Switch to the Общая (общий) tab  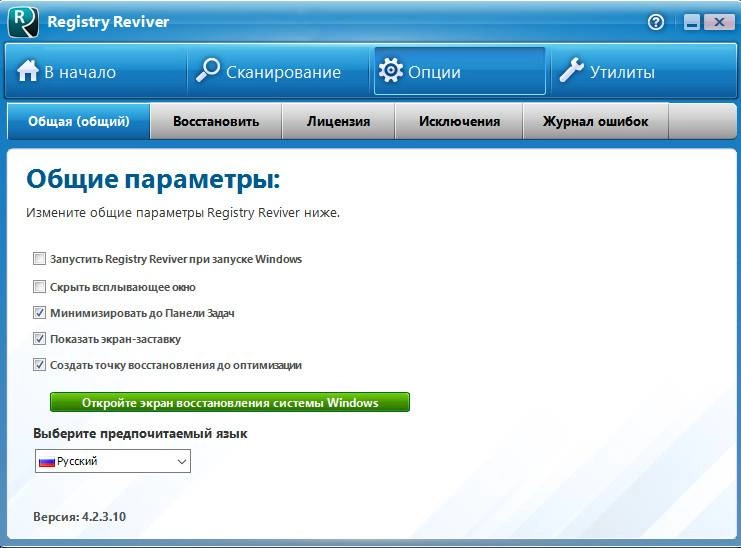click(x=78, y=121)
